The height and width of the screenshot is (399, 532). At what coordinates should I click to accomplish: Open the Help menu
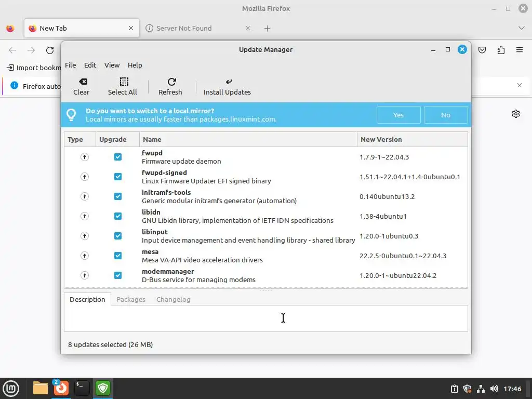tap(135, 65)
